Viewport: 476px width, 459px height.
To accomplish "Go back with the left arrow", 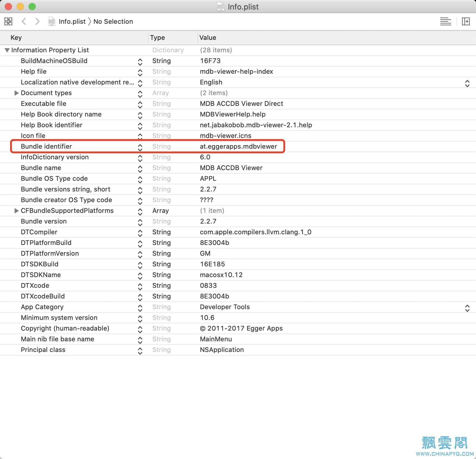I will click(x=24, y=21).
